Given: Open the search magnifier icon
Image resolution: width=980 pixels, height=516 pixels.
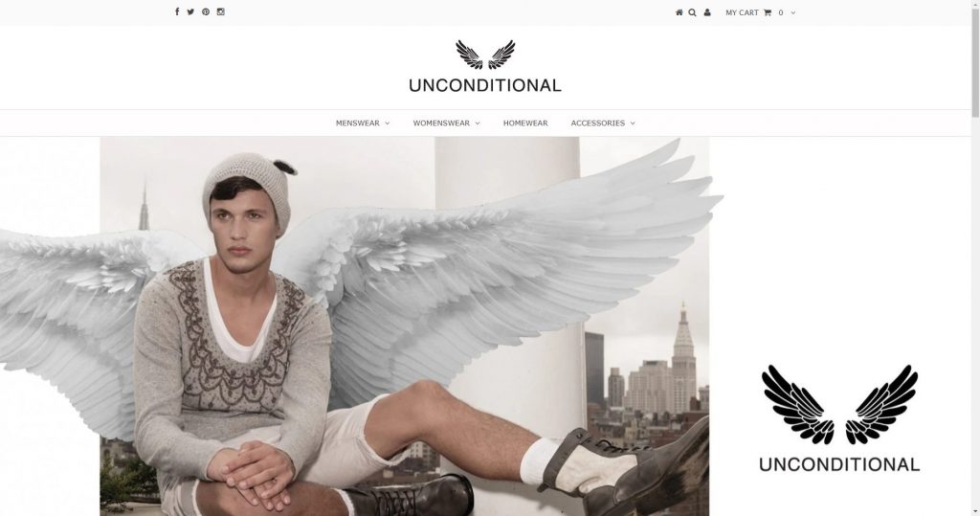Looking at the screenshot, I should click(x=693, y=12).
